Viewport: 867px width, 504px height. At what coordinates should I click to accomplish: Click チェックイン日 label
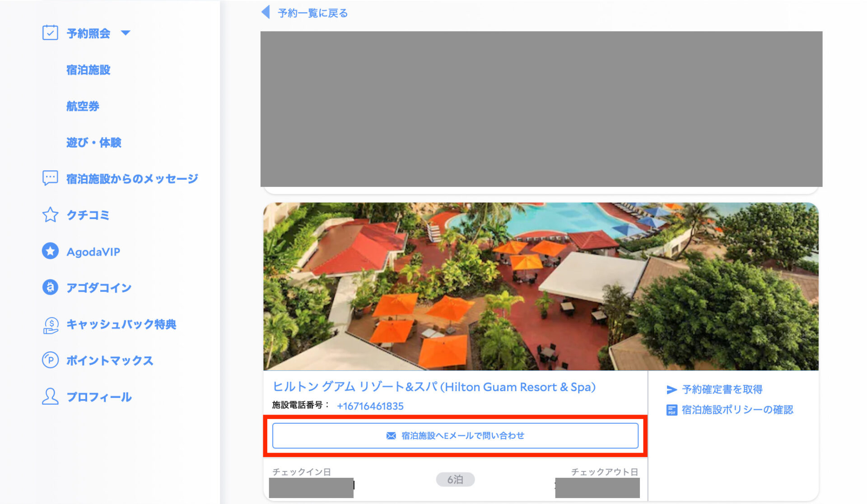coord(302,472)
